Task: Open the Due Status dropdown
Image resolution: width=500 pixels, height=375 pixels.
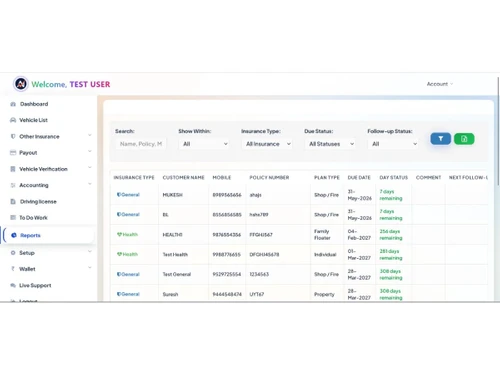Action: [330, 144]
